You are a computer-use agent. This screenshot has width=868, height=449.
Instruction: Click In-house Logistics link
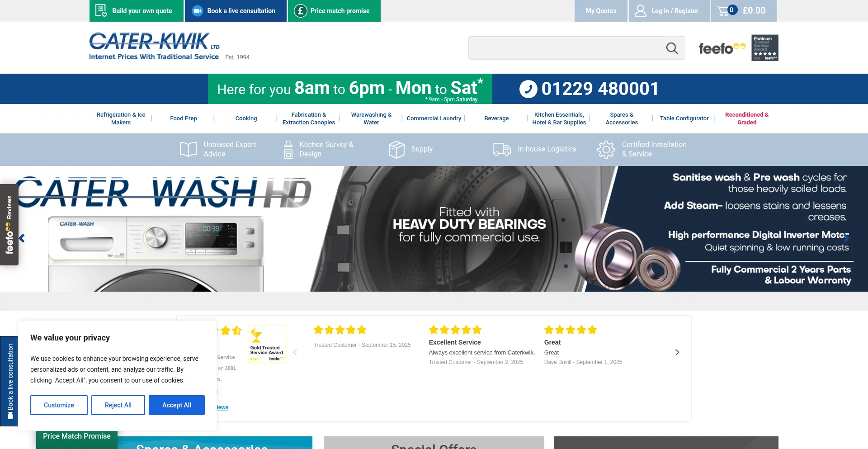point(547,149)
